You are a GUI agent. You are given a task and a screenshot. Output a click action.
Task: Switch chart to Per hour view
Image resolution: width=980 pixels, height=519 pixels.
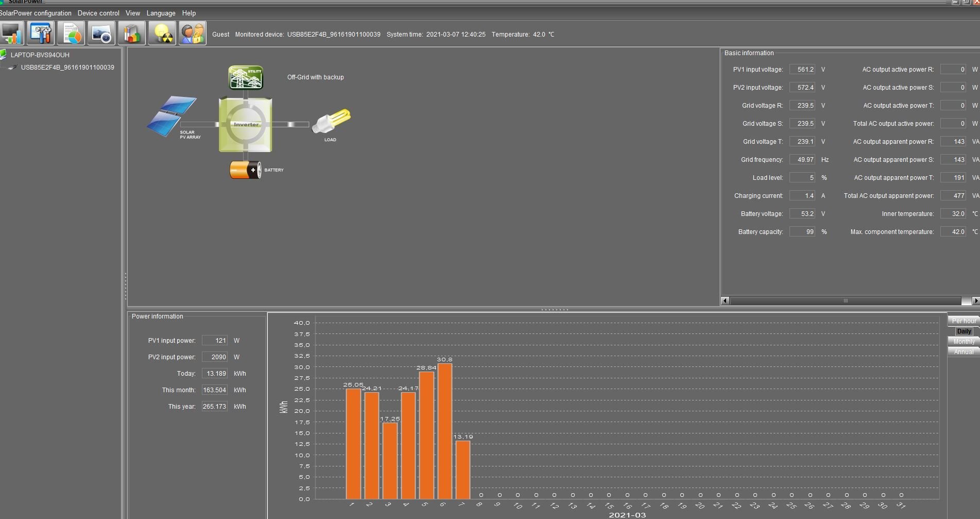[963, 321]
